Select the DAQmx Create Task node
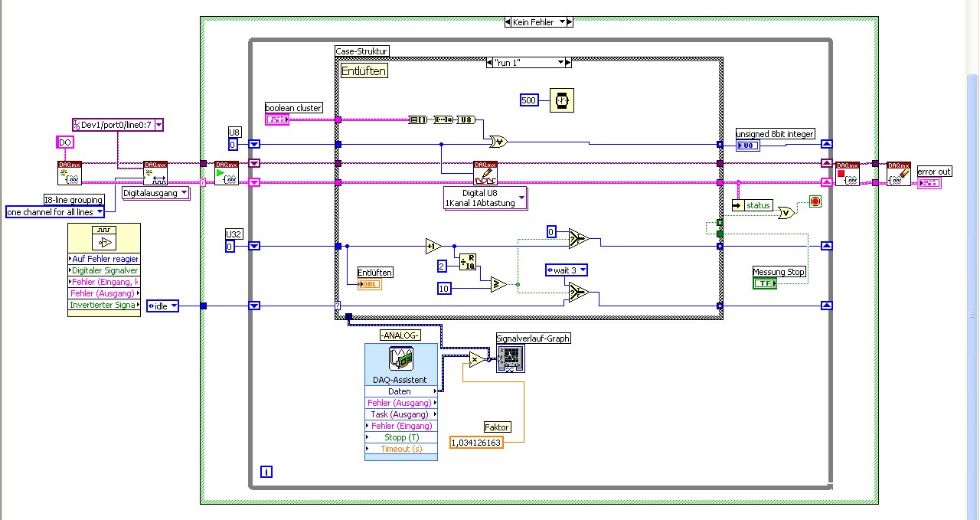Screen dimensions: 980x520 click(69, 173)
